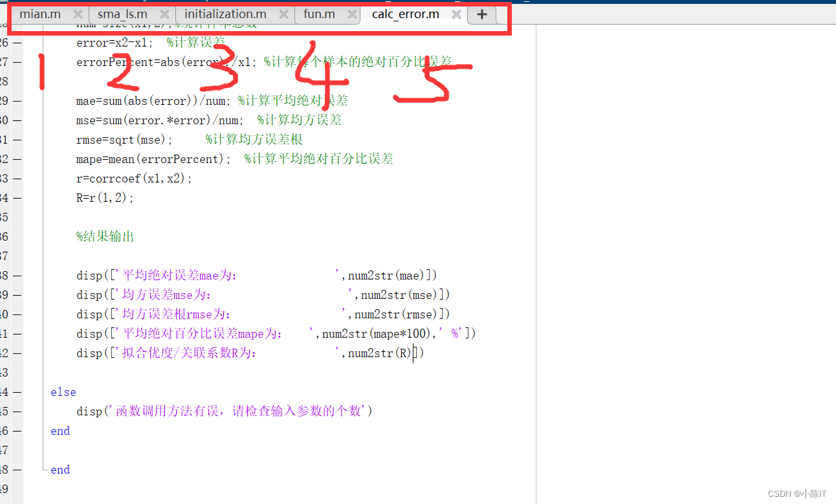Set breakpoint dash beside the else line

pos(17,392)
